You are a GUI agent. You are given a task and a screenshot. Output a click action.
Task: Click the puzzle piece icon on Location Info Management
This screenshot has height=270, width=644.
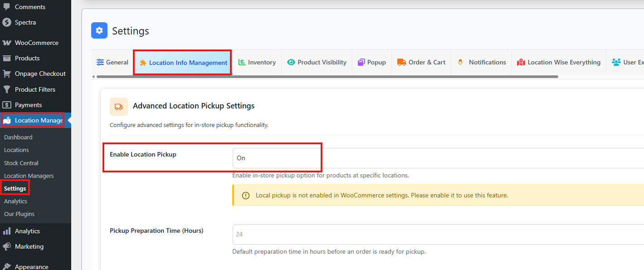[143, 63]
